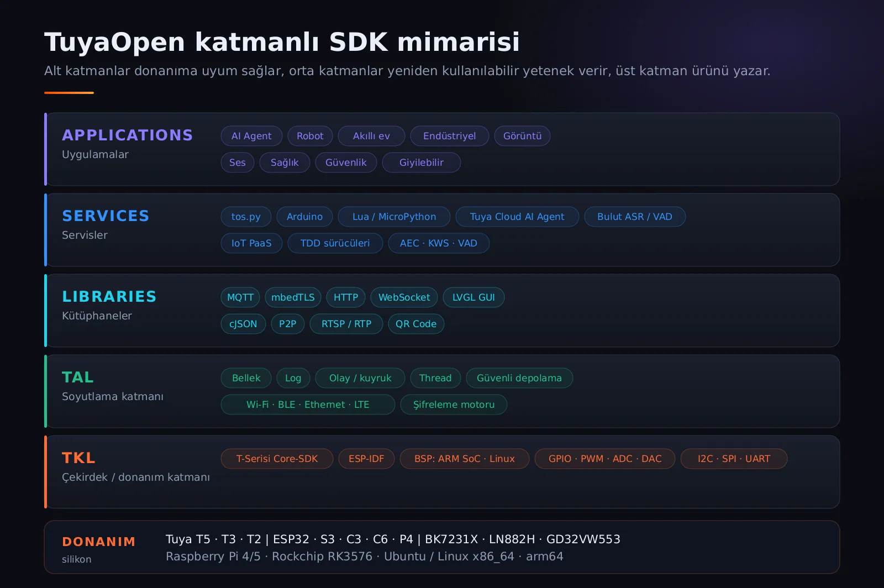This screenshot has width=884, height=588.
Task: Select the GPIO · PWM · ADC · DAC tag
Action: point(605,459)
